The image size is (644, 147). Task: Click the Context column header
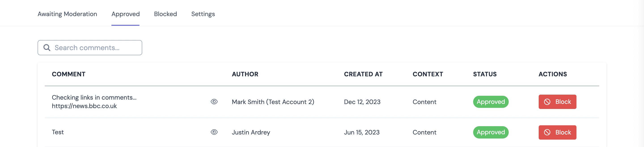pyautogui.click(x=428, y=74)
